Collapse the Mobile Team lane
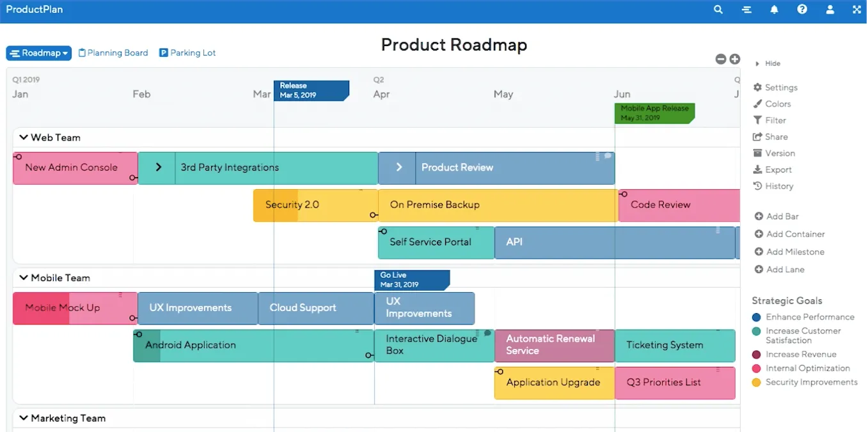868x432 pixels. (24, 277)
